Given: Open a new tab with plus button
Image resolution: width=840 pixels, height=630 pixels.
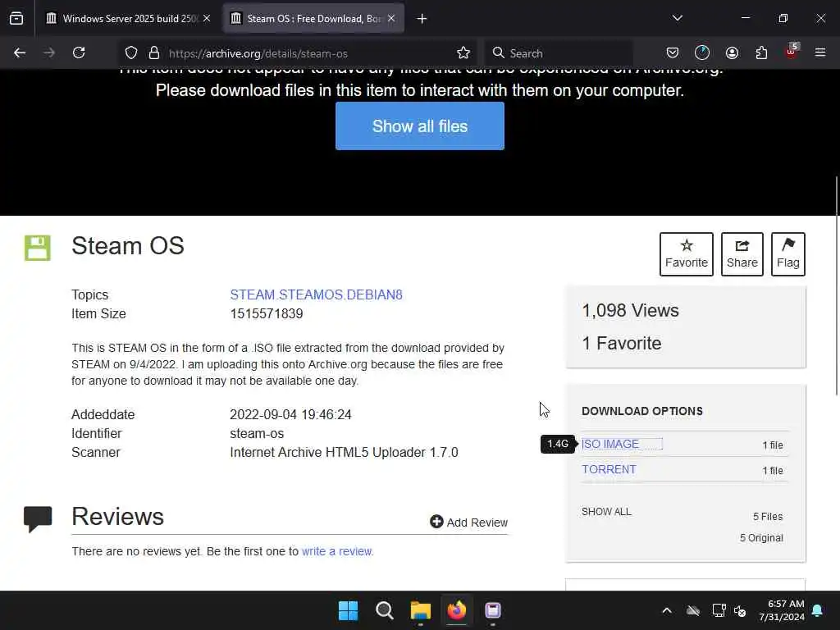Looking at the screenshot, I should click(x=422, y=19).
